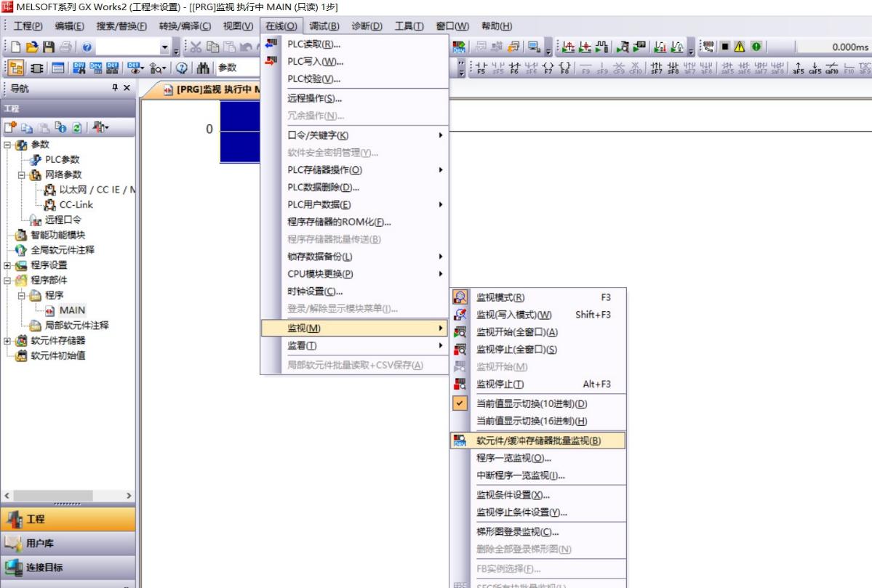Viewport: 872px width, 588px height.
Task: Click the New Project icon
Action: [x=15, y=47]
